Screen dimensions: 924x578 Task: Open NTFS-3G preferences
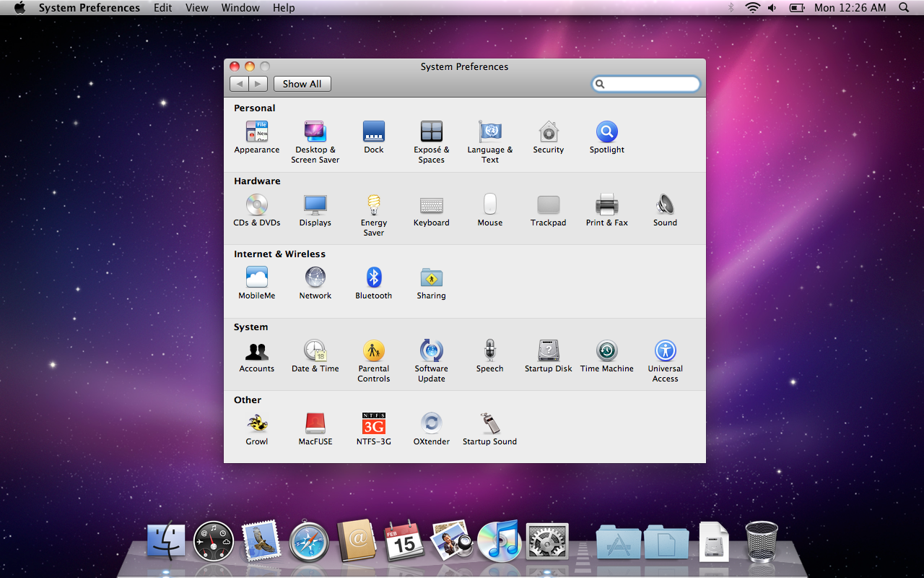(x=373, y=424)
